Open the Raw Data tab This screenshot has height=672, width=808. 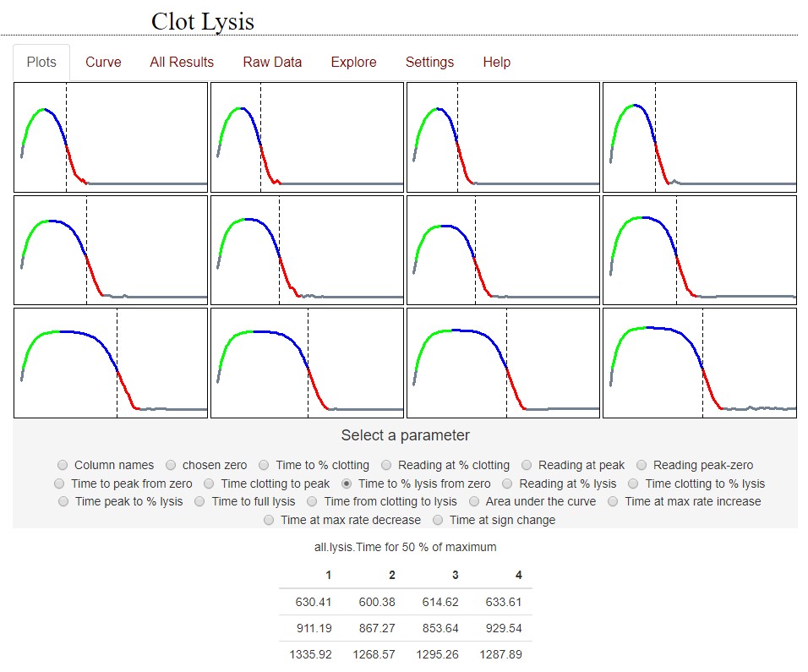[272, 63]
